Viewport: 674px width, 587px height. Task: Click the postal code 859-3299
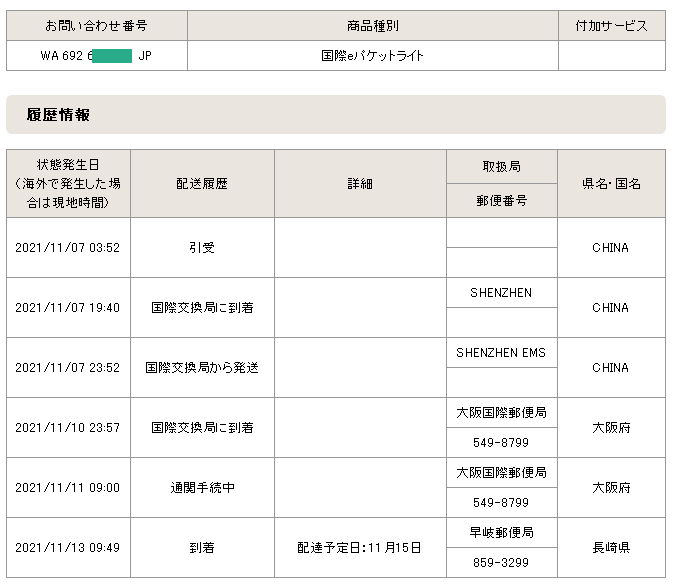[x=501, y=563]
